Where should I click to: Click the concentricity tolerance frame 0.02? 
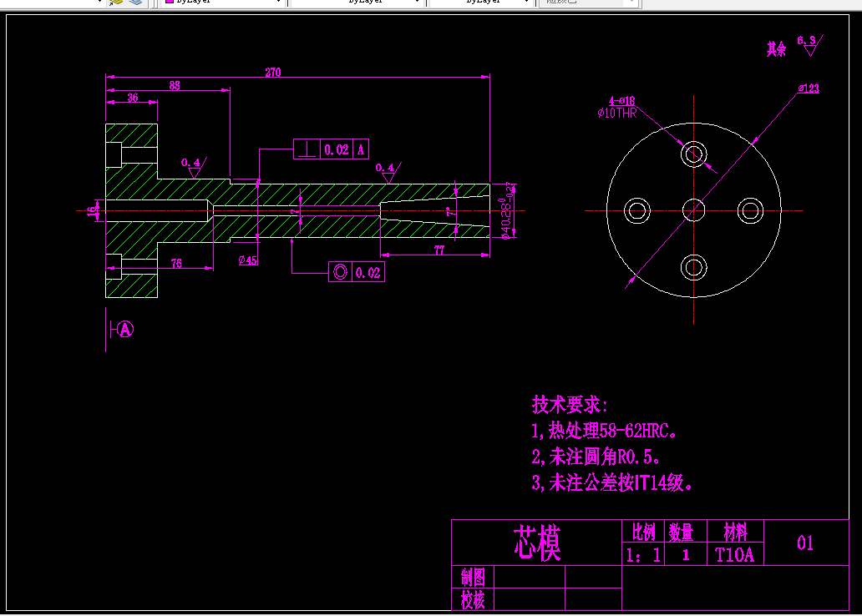click(x=356, y=273)
